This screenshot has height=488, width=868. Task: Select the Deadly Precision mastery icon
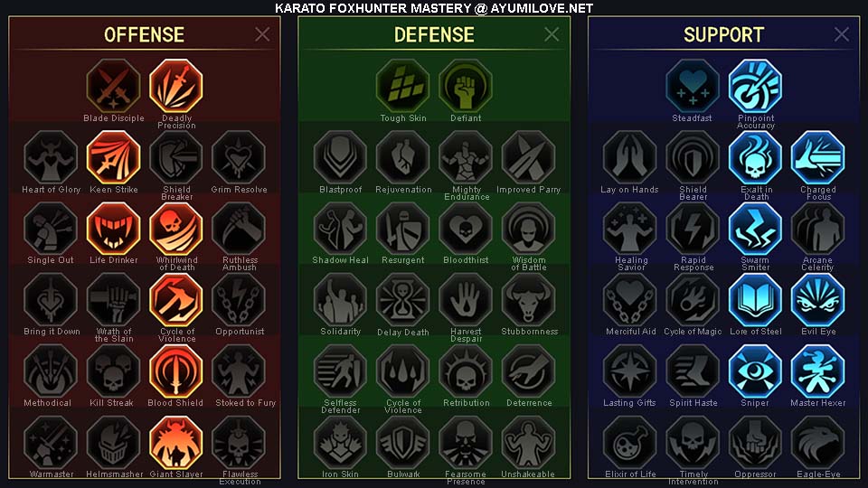coord(176,86)
